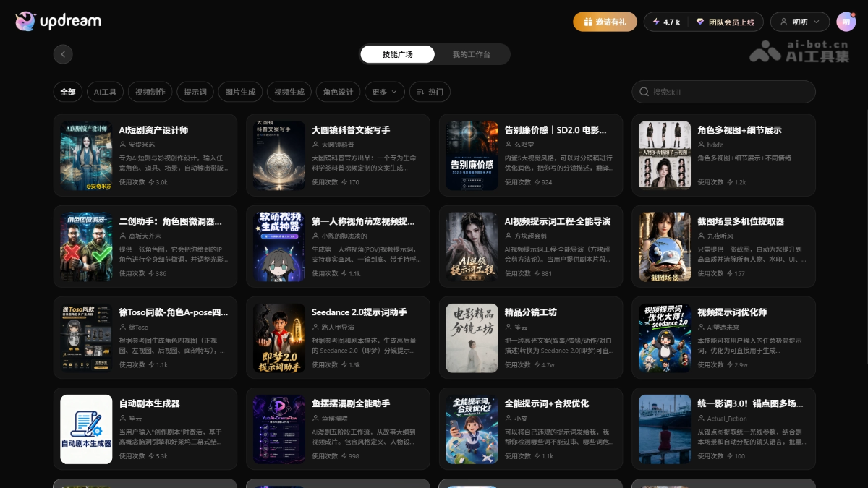The image size is (868, 488).
Task: Open the AI视频提示词工程 thumbnail
Action: click(472, 247)
